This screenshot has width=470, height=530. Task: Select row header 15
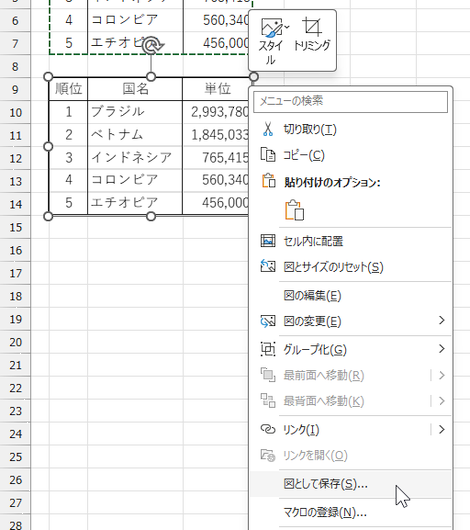[15, 227]
